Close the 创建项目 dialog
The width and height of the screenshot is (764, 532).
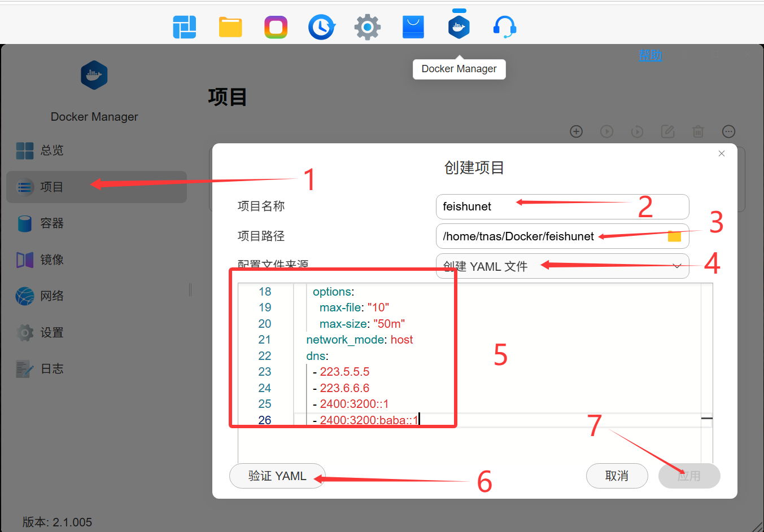click(x=722, y=153)
